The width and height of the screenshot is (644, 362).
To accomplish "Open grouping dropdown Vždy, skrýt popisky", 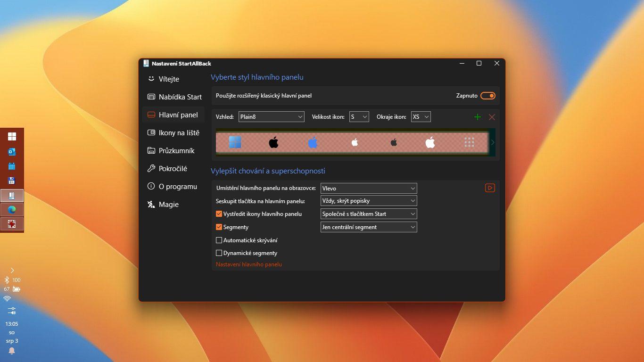I will pyautogui.click(x=369, y=201).
